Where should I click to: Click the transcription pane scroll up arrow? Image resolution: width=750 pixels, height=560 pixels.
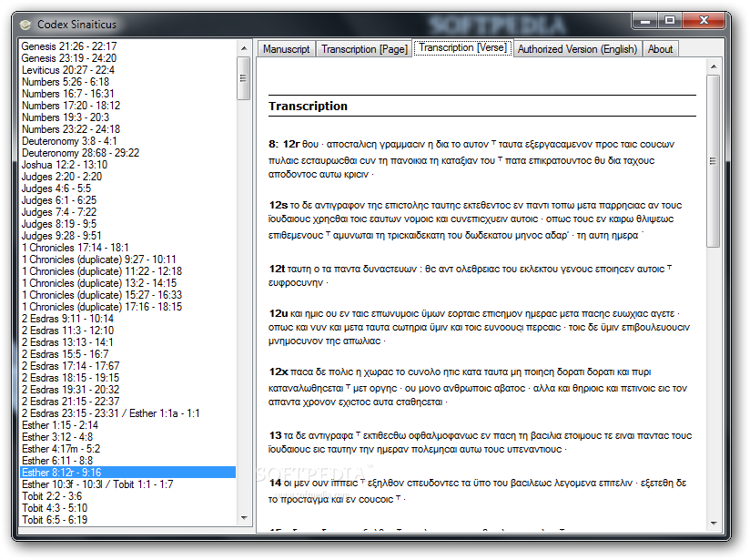click(714, 66)
